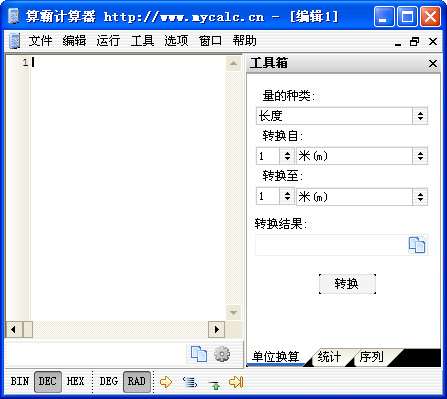Close the 工具箱 toolbox panel
447x399 pixels.
point(433,63)
